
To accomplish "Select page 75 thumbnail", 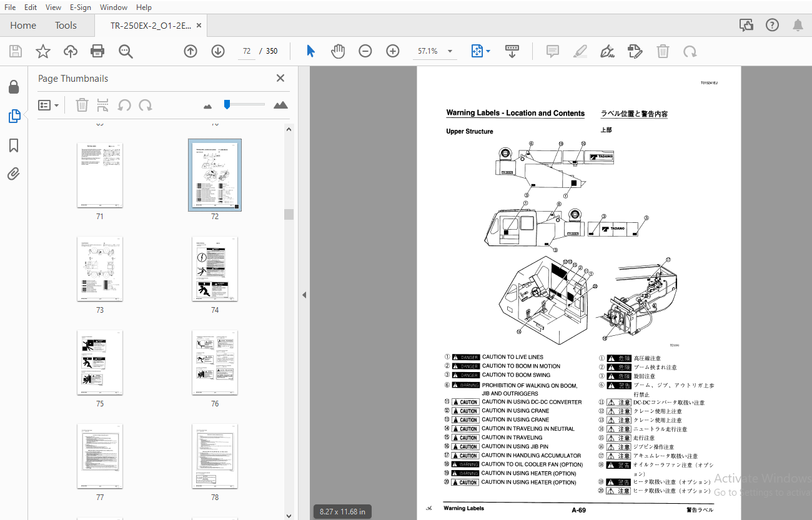I will pos(100,363).
